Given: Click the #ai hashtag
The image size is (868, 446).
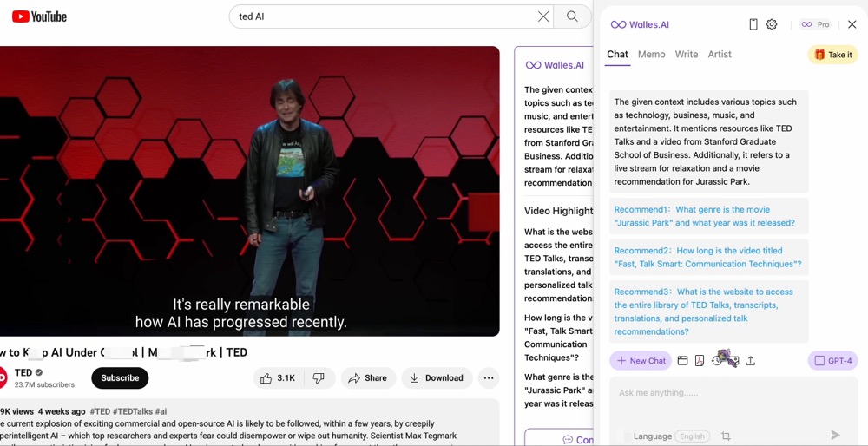Looking at the screenshot, I should point(161,411).
